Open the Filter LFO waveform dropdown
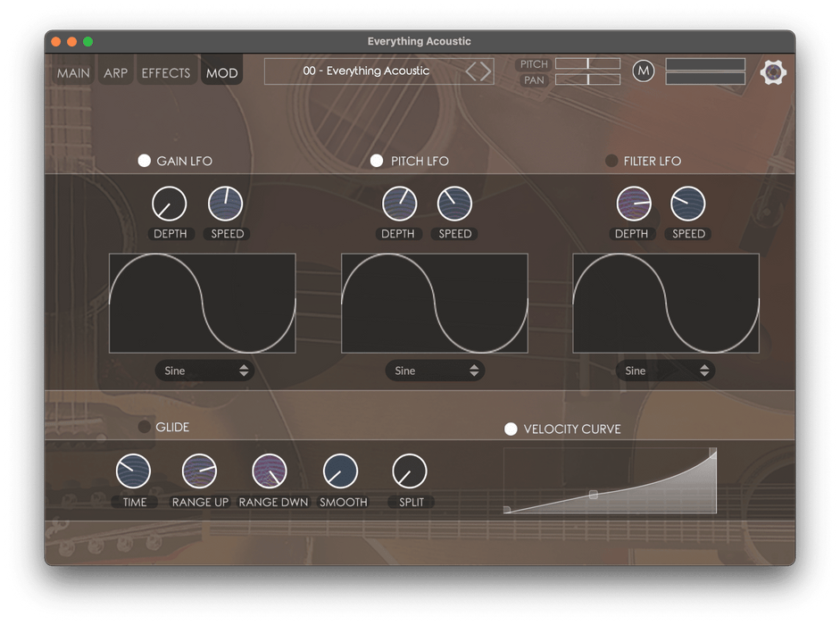The height and width of the screenshot is (625, 840). 666,371
